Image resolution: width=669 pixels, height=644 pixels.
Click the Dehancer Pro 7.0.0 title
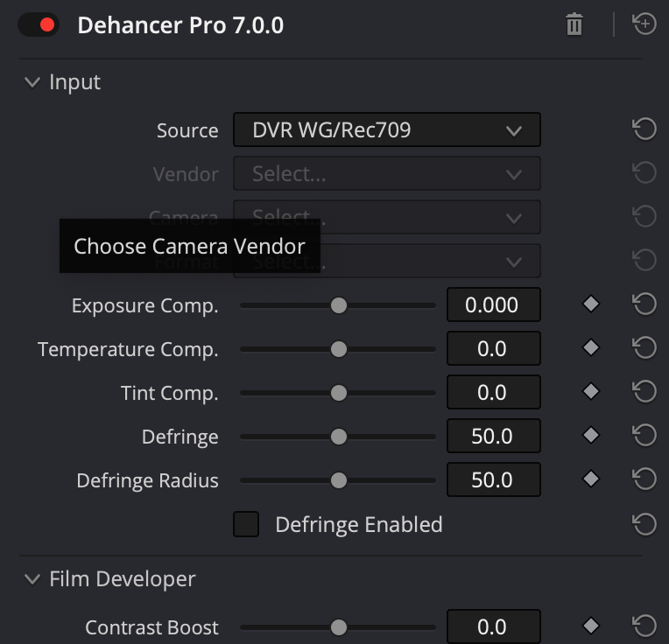click(180, 25)
